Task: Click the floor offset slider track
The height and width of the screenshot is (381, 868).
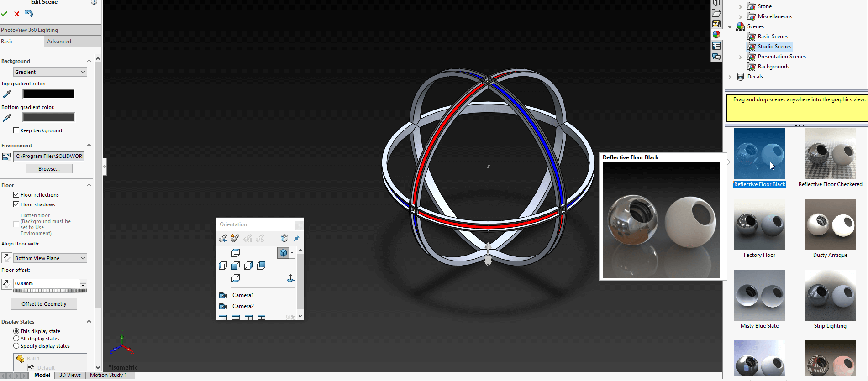Action: [x=50, y=290]
